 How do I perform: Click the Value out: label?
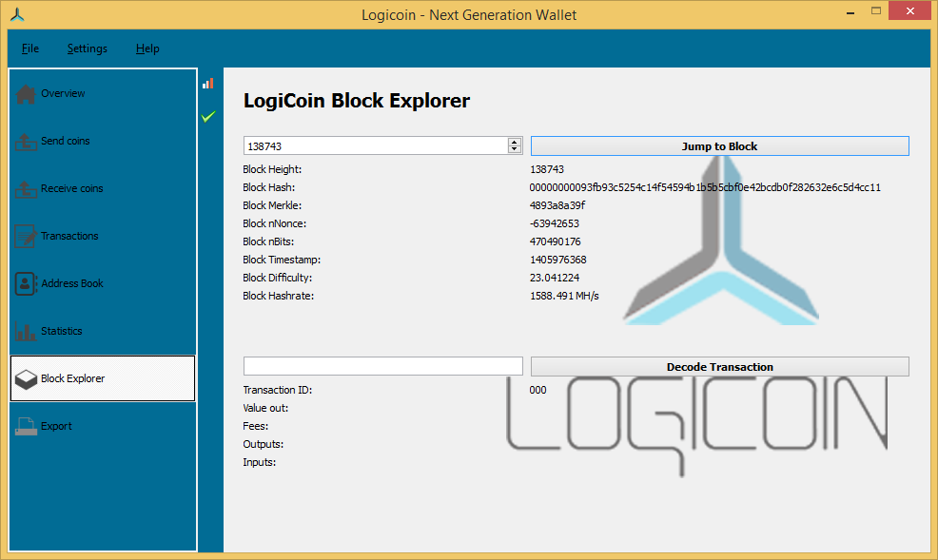265,408
